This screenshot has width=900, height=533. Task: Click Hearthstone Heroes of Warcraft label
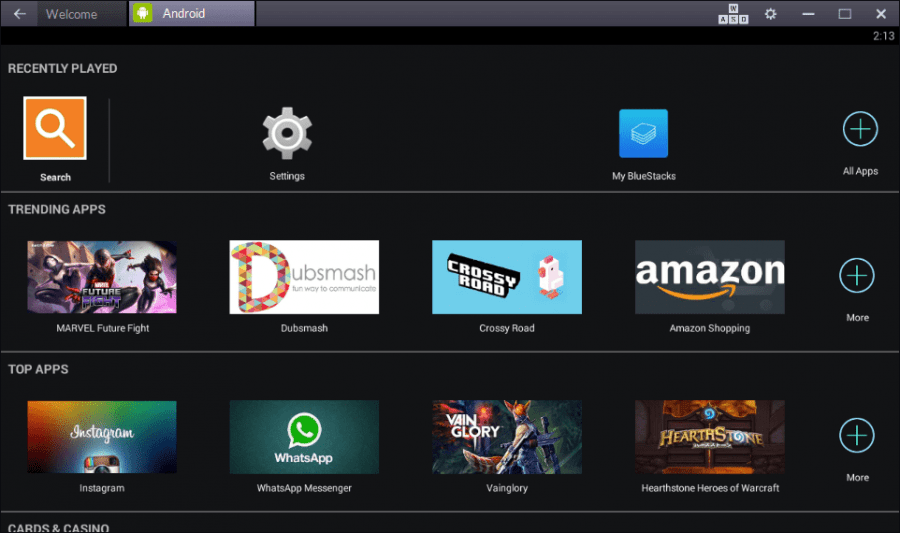(710, 488)
